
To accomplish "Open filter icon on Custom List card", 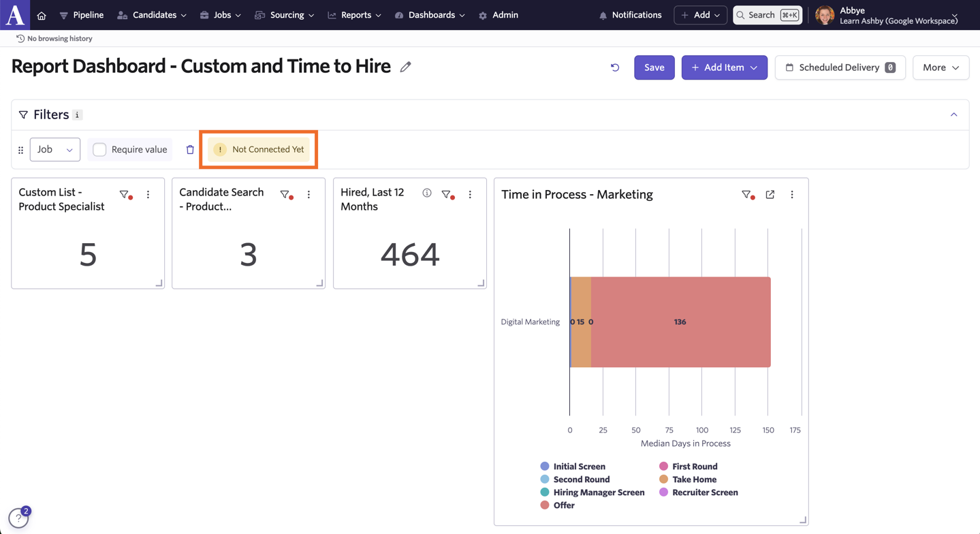I will 125,195.
